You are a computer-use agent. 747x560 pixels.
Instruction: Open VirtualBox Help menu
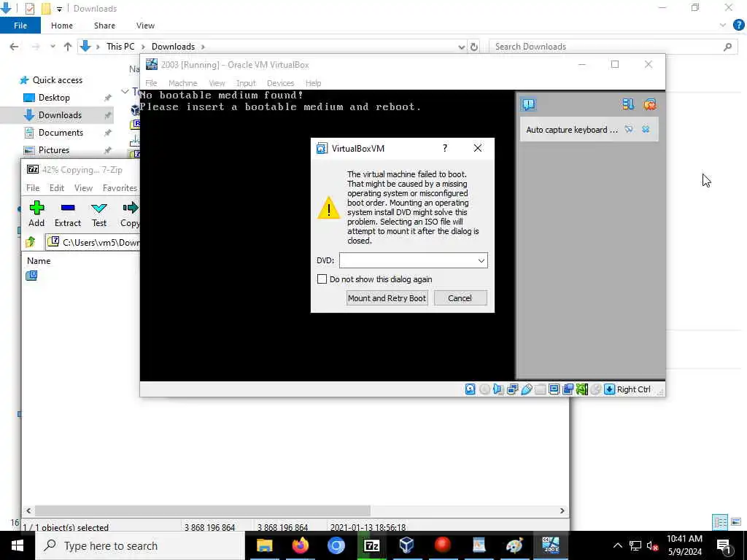[x=313, y=83]
